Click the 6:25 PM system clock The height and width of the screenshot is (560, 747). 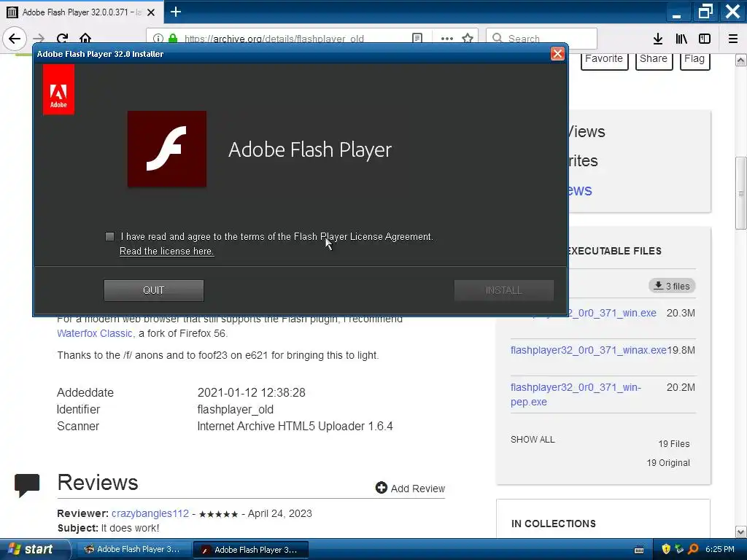tap(720, 549)
